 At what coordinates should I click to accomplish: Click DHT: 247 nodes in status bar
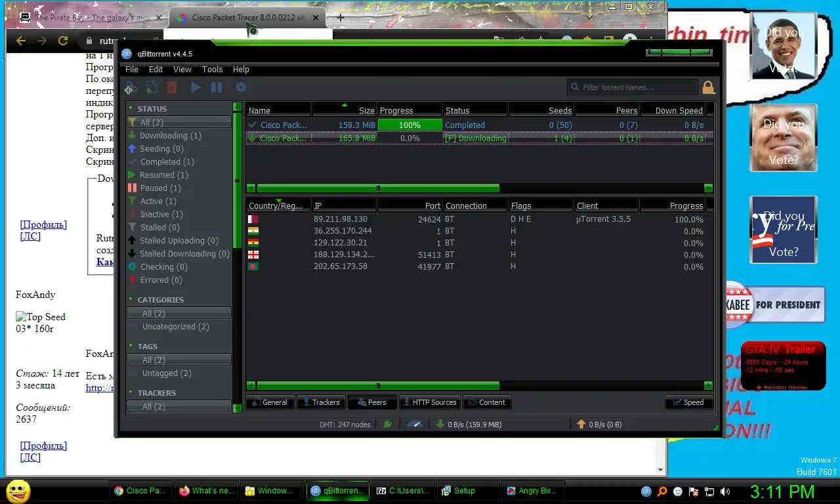345,425
